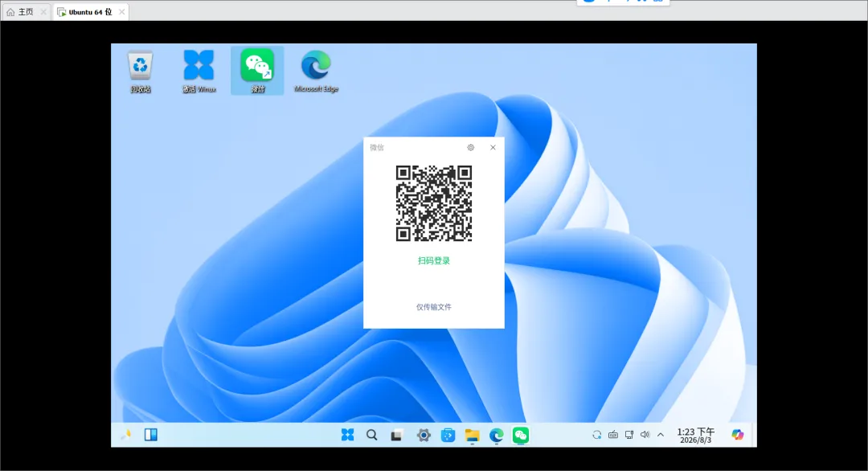The width and height of the screenshot is (868, 471).
Task: Choose 仅传输文件 file transfer only
Action: [x=434, y=307]
